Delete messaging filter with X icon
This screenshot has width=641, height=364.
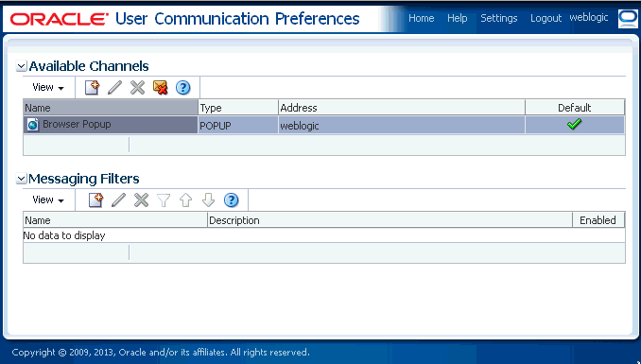141,200
